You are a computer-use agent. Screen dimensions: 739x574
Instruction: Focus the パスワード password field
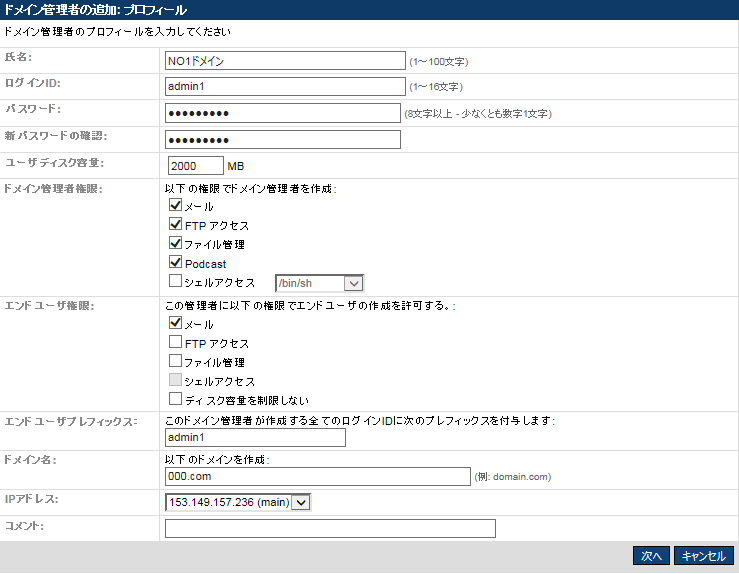pyautogui.click(x=282, y=113)
